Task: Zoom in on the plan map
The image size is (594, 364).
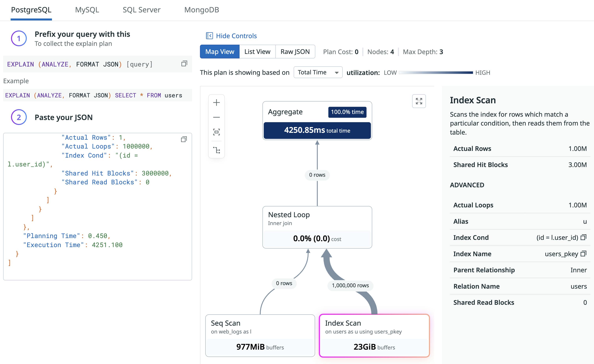Action: point(216,102)
